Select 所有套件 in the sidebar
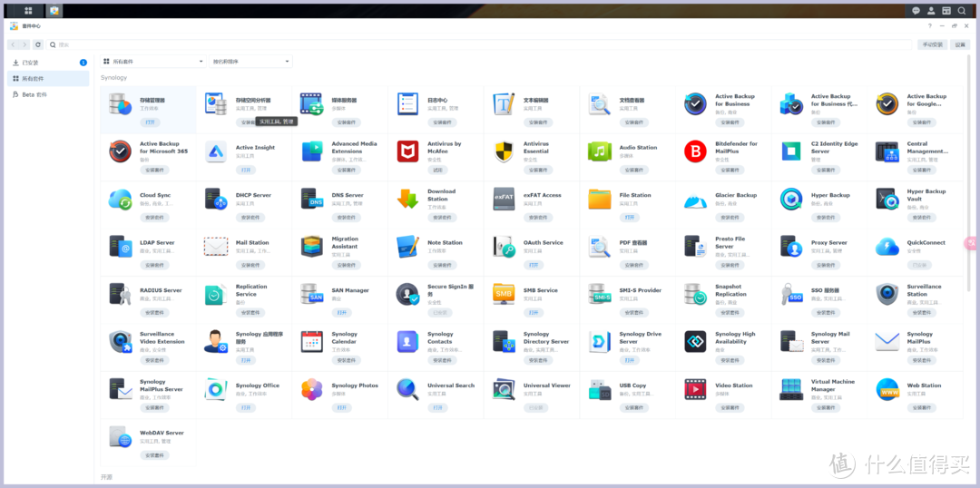This screenshot has width=980, height=488. pyautogui.click(x=48, y=79)
